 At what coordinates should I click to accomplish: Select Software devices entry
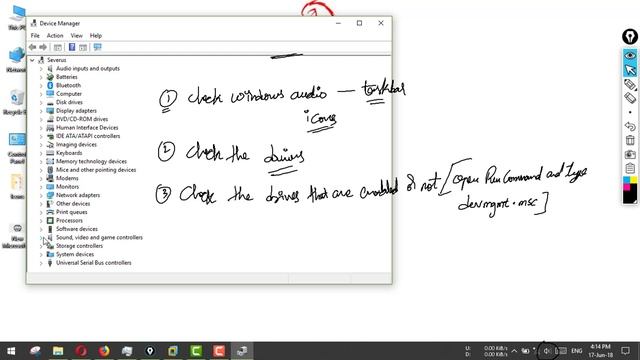(x=77, y=229)
